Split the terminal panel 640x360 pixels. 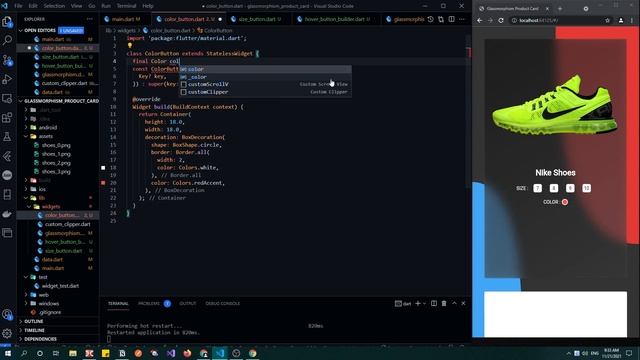tap(434, 303)
